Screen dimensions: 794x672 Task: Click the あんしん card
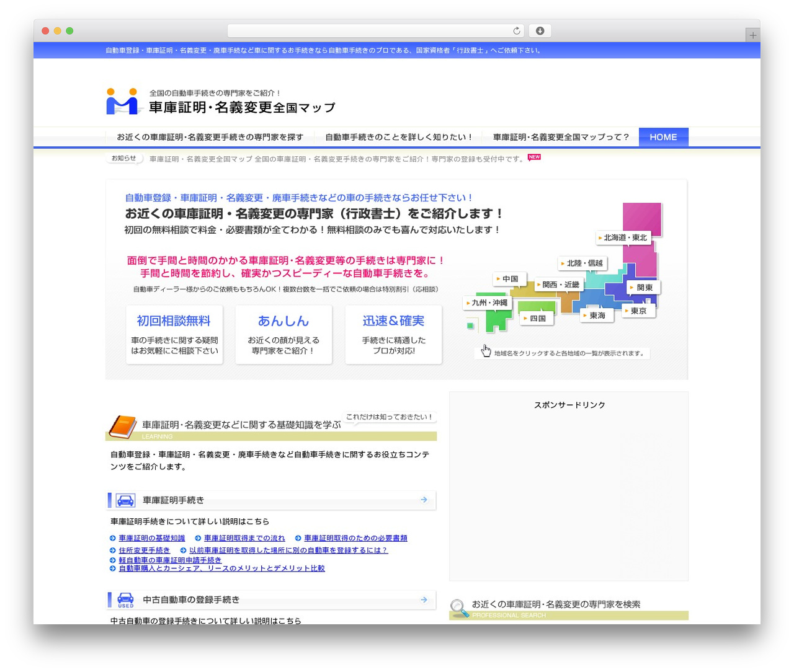click(x=283, y=335)
